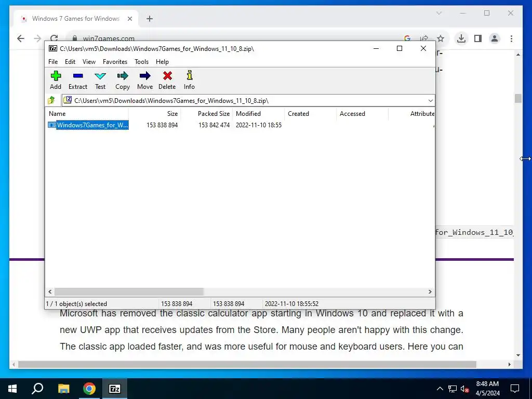
Task: Expand the 7-Zip address path dropdown
Action: (x=430, y=100)
